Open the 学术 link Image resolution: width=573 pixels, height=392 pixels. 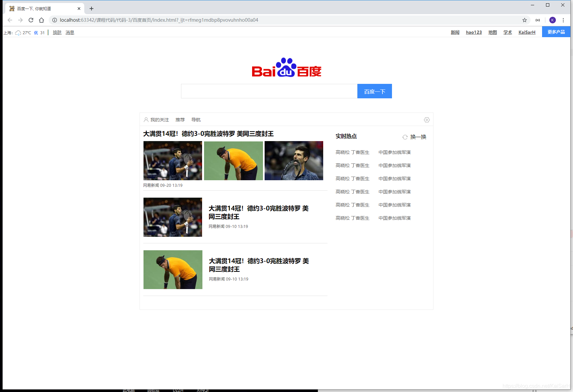click(x=508, y=32)
